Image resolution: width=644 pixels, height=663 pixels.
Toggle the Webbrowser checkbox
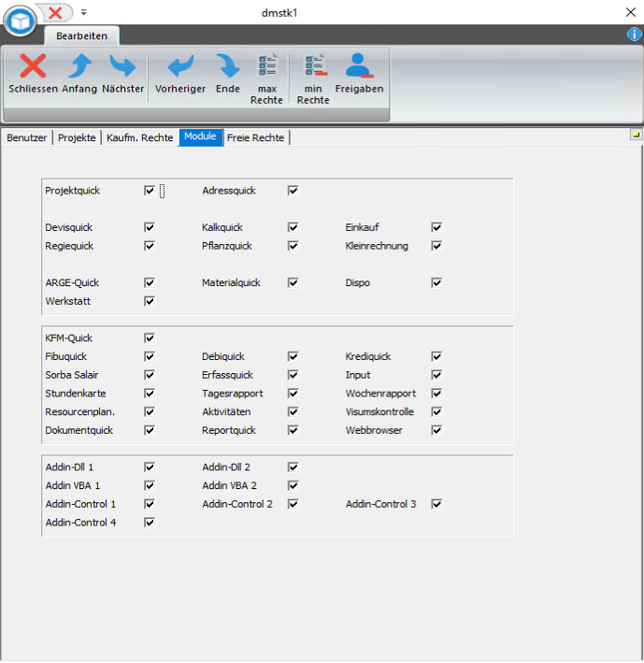(x=436, y=430)
